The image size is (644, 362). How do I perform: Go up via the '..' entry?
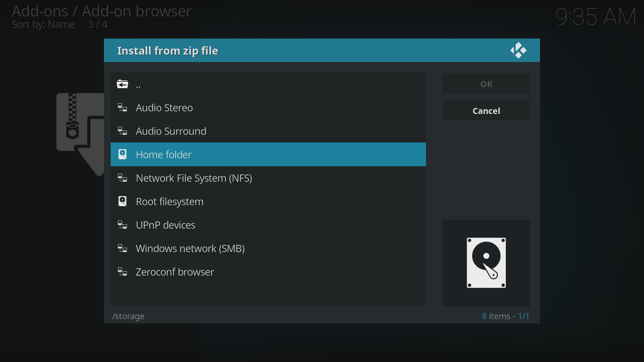pyautogui.click(x=138, y=85)
